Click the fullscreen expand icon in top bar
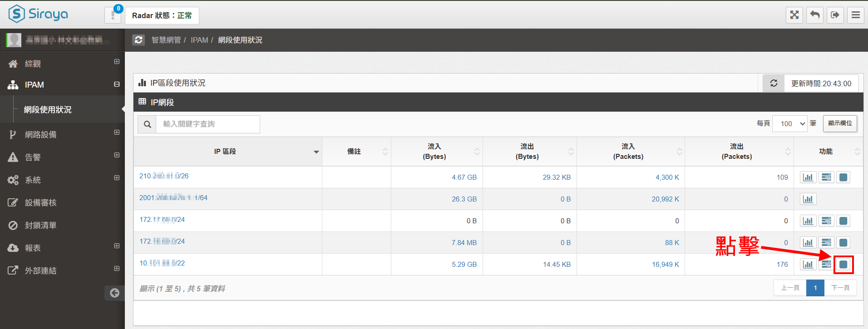The height and width of the screenshot is (329, 868). point(794,15)
